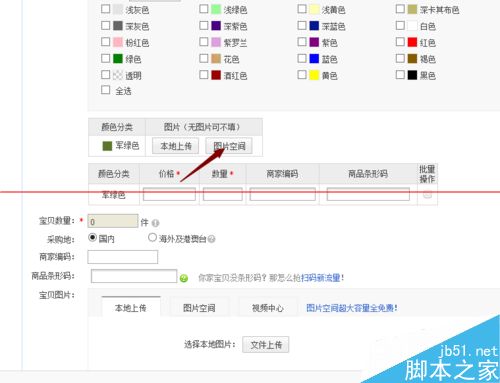
Task: Select the 本地上传 tab under 宝贝图片
Action: (131, 307)
